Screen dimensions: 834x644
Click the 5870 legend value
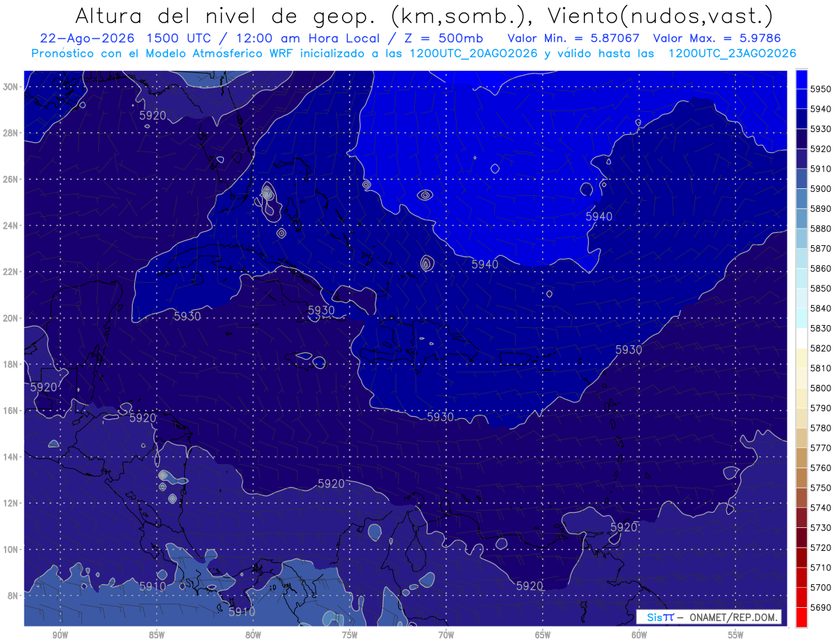pos(821,248)
